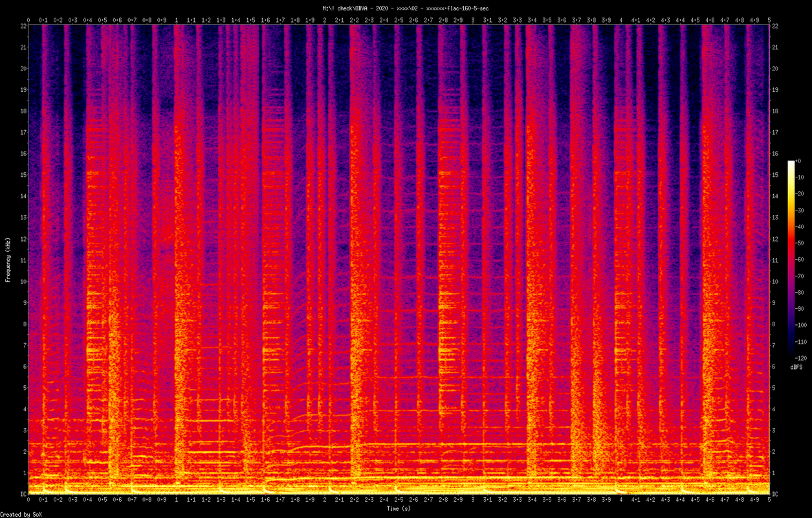This screenshot has width=812, height=518.
Task: Click the '-10' value on the dBFS scale
Action: [800, 177]
